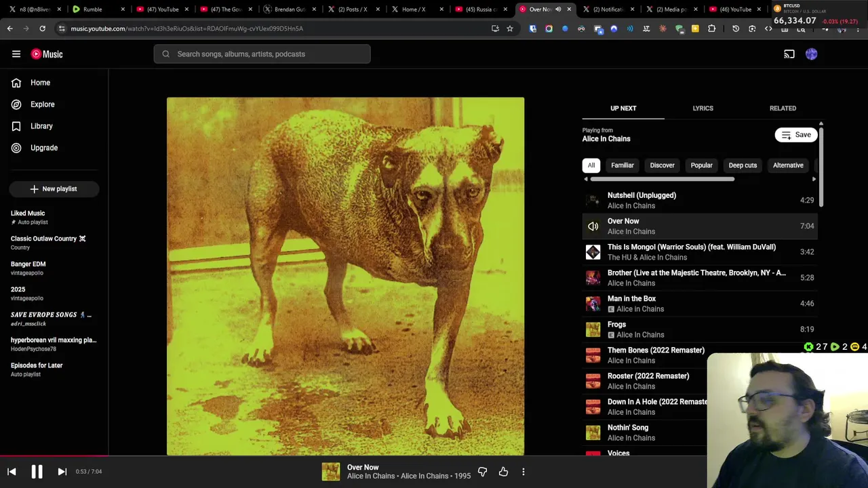Click the YouTube Music logo
The width and height of the screenshot is (868, 488).
point(47,54)
